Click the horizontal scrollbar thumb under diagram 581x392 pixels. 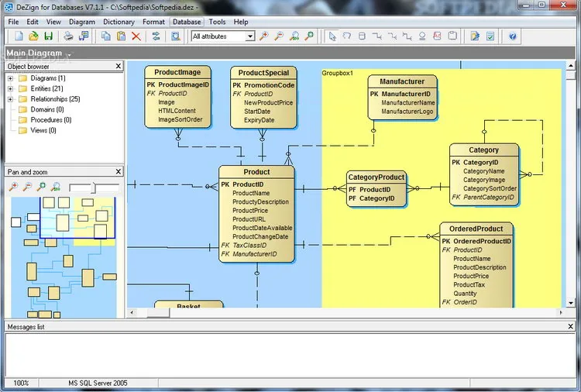tap(158, 312)
